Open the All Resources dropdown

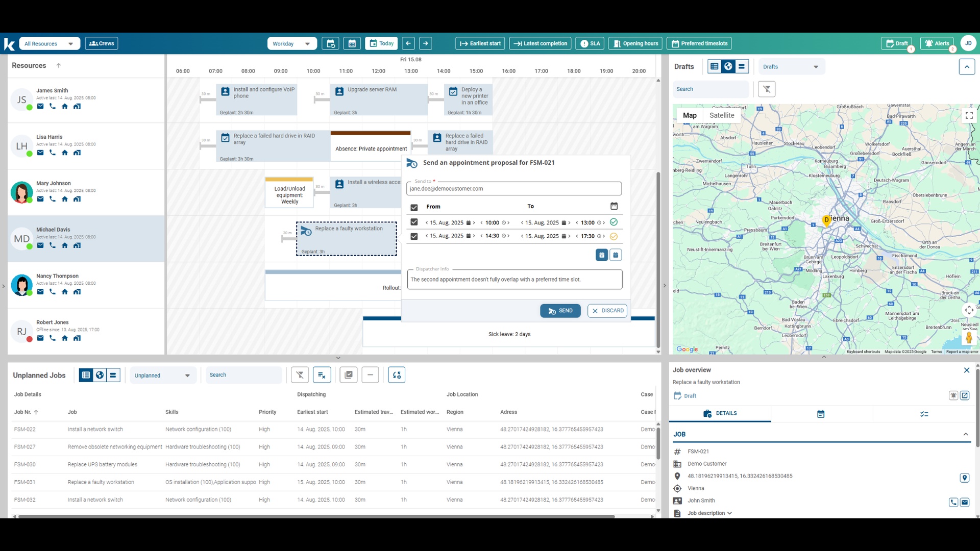[x=49, y=44]
